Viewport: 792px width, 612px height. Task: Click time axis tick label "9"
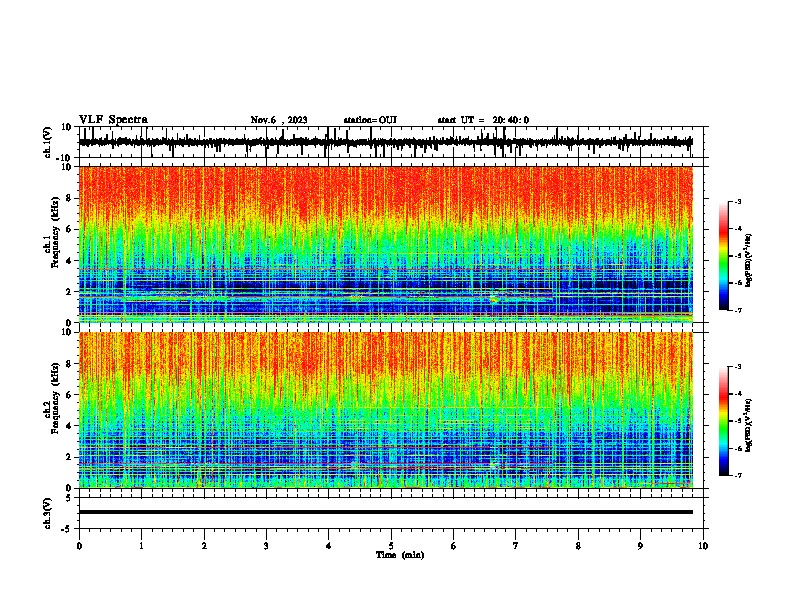tap(640, 546)
